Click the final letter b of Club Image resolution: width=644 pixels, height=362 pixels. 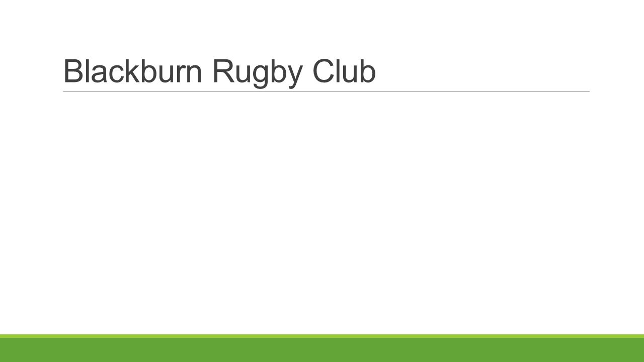pyautogui.click(x=367, y=71)
